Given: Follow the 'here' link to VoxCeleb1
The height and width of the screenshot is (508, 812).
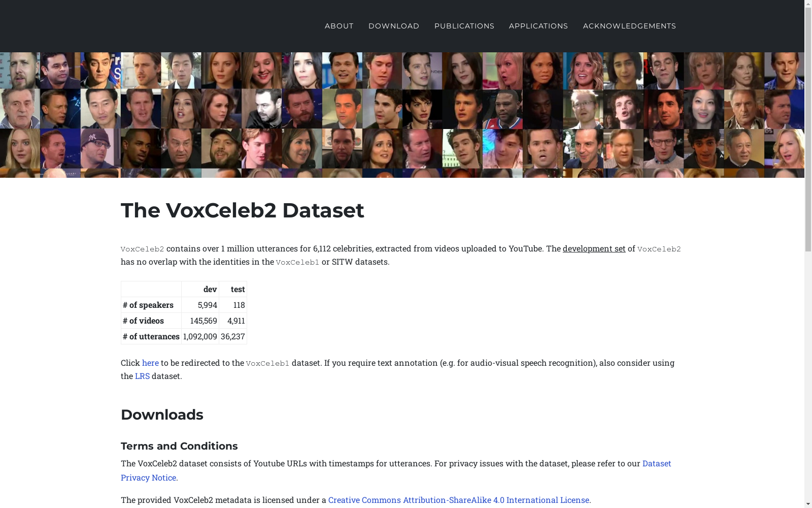Looking at the screenshot, I should point(150,363).
